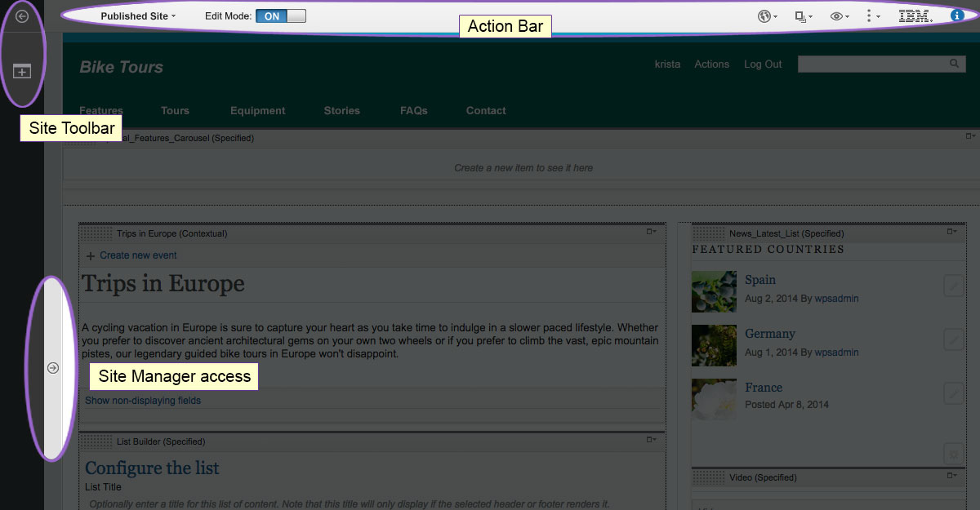Viewport: 980px width, 510px height.
Task: Select the Tours navigation item
Action: point(175,110)
